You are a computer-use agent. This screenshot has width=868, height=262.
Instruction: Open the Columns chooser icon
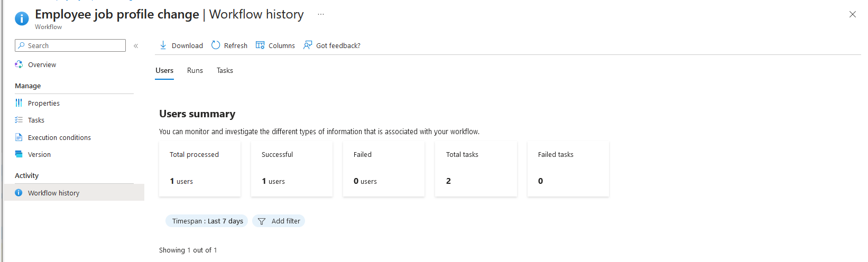click(260, 45)
